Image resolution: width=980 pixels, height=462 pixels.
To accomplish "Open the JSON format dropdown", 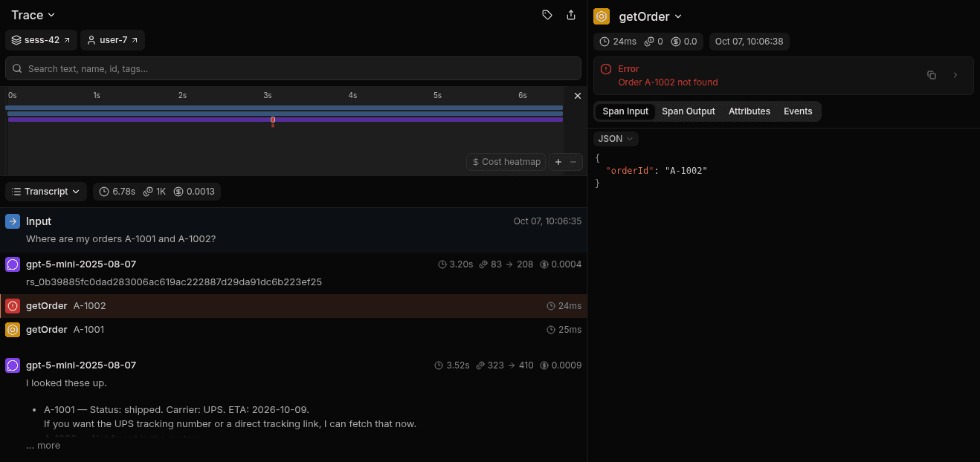I will point(616,139).
